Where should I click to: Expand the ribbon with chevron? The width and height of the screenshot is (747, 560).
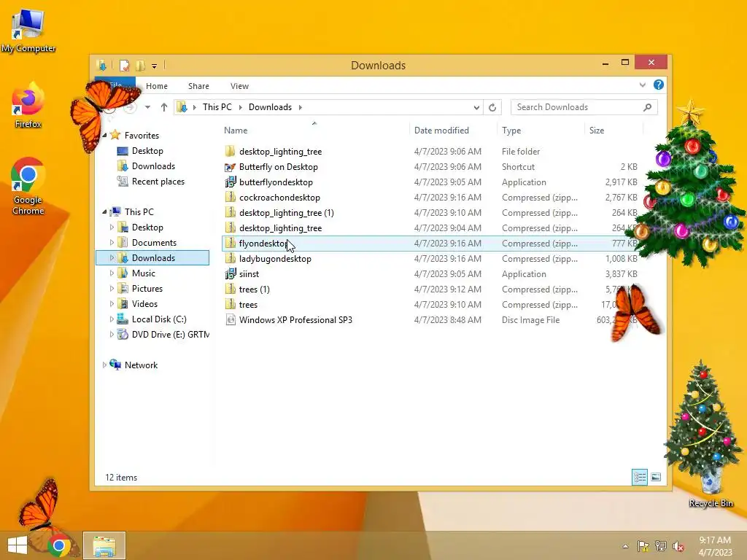tap(642, 85)
